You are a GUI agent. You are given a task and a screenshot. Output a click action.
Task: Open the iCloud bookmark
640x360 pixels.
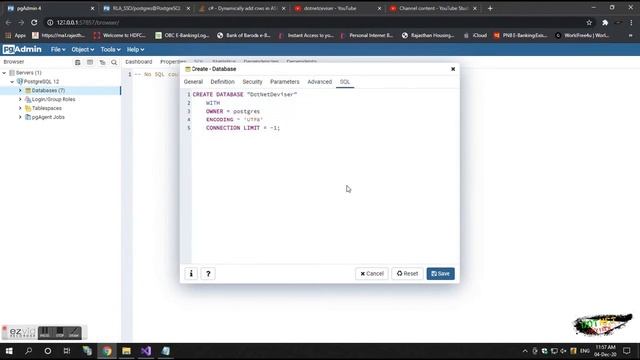tap(475, 36)
